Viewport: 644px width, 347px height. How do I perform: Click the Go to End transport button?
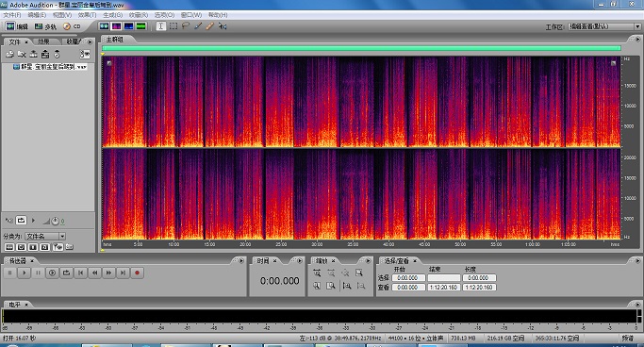[123, 273]
